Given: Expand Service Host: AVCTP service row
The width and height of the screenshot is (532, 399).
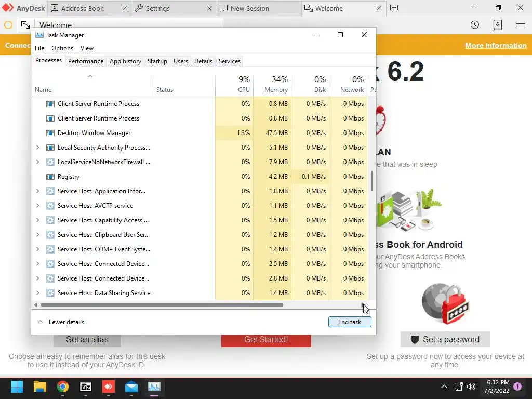Looking at the screenshot, I should pos(37,206).
